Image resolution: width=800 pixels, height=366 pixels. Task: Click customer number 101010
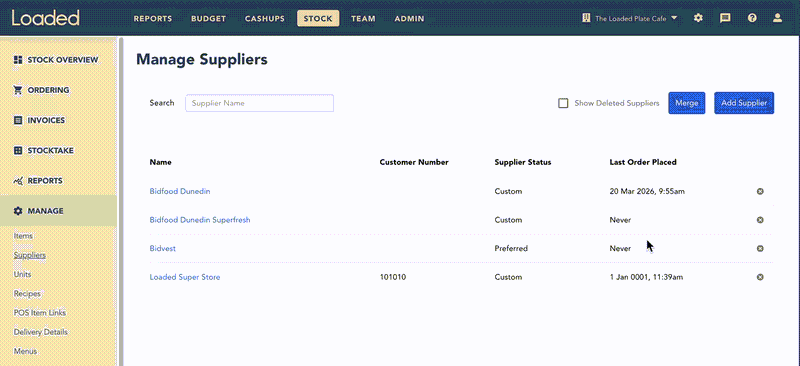coord(393,277)
